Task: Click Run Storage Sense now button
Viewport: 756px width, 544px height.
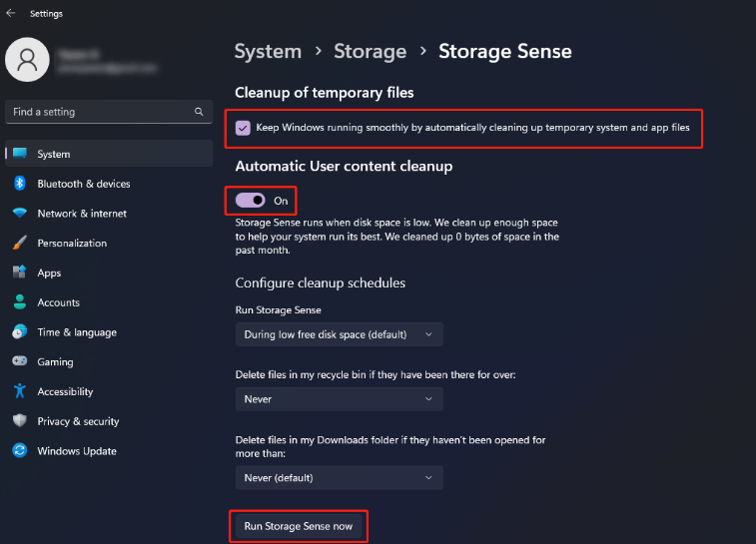Action: pyautogui.click(x=299, y=526)
